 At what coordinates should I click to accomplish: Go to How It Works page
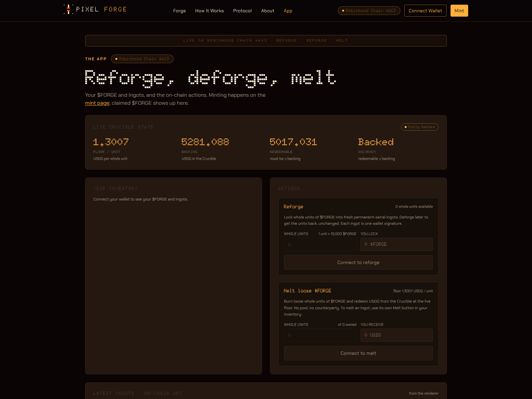tap(209, 11)
